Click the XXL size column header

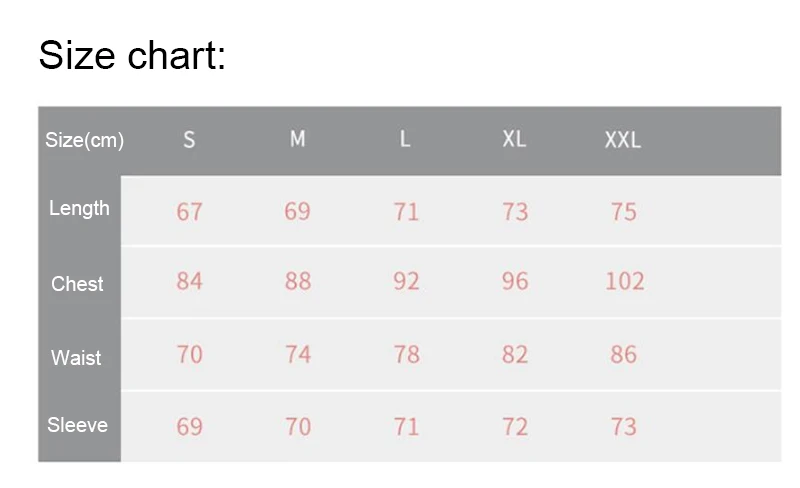pos(622,139)
